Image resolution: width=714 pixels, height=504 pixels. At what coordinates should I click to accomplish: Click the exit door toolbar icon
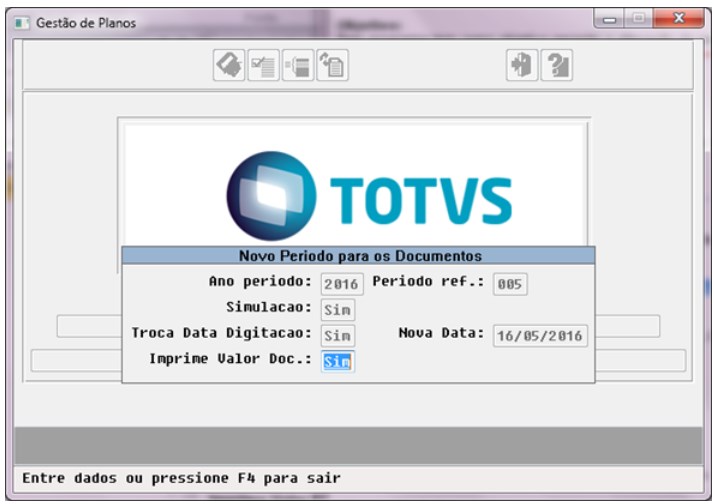tap(522, 65)
